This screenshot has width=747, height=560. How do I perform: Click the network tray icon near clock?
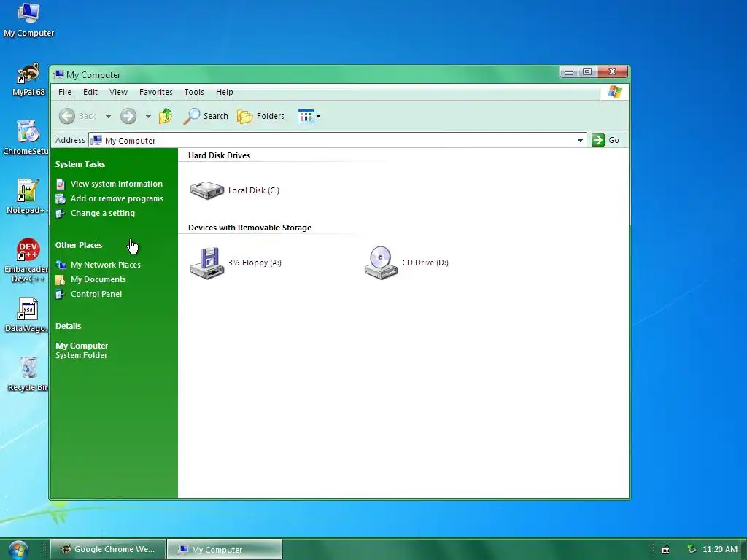[692, 550]
